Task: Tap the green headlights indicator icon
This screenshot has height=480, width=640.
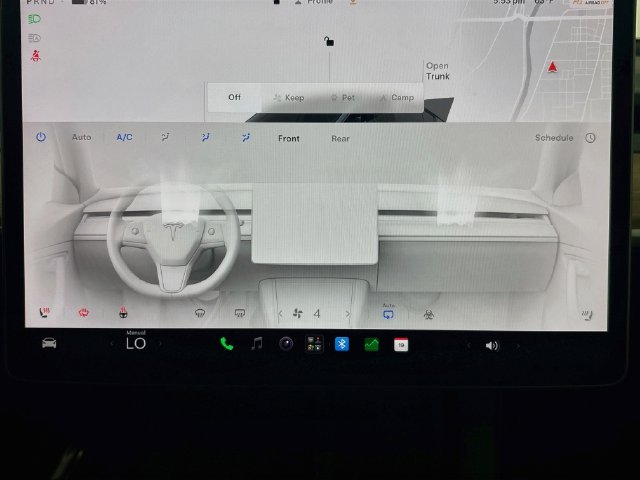Action: pos(34,19)
